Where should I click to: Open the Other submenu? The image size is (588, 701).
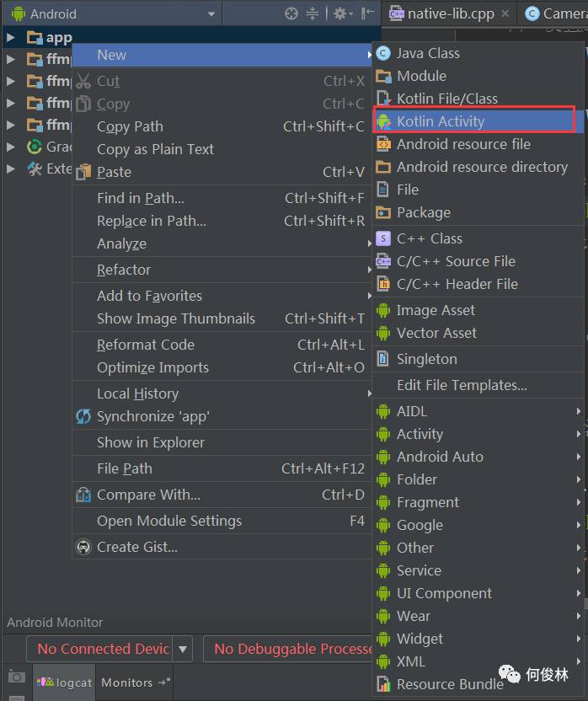coord(478,548)
